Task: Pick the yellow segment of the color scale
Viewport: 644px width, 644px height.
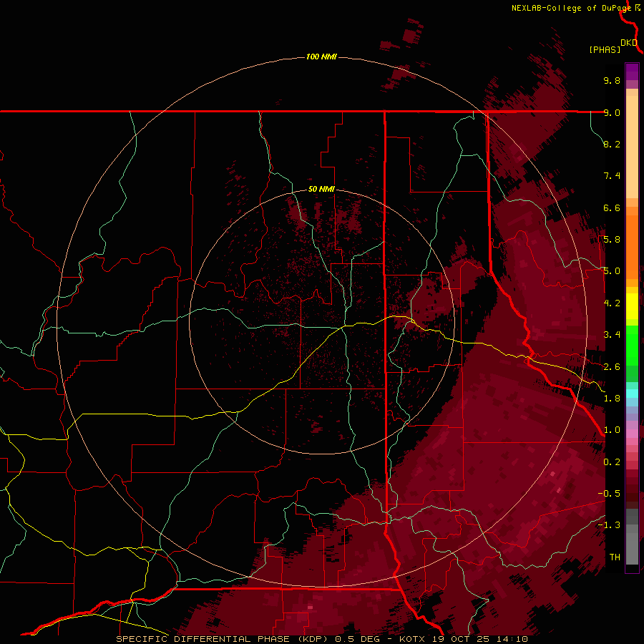Action: [632, 306]
